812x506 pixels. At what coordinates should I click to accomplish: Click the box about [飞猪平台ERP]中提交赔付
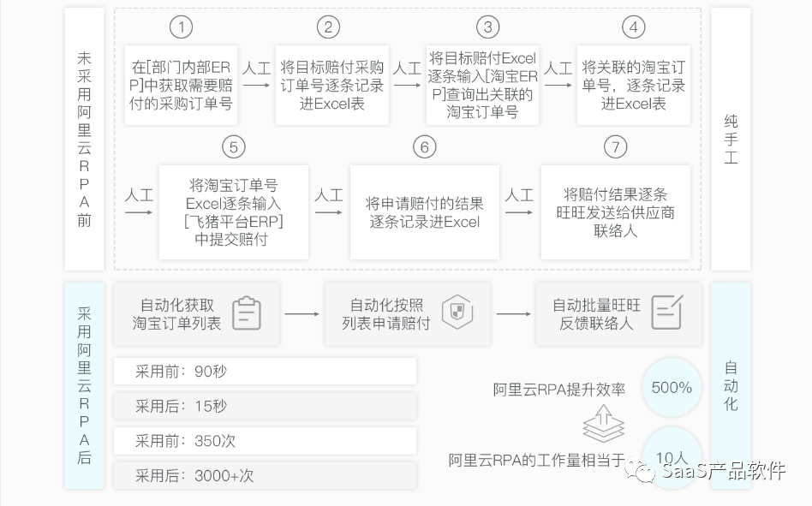click(234, 212)
